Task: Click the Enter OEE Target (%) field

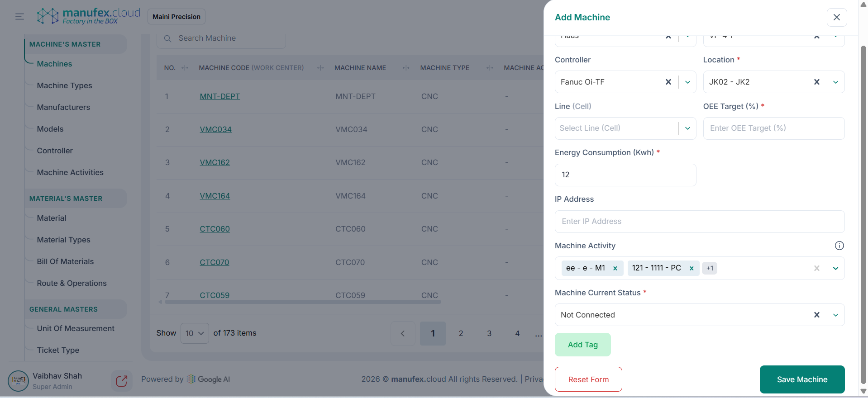Action: 774,128
